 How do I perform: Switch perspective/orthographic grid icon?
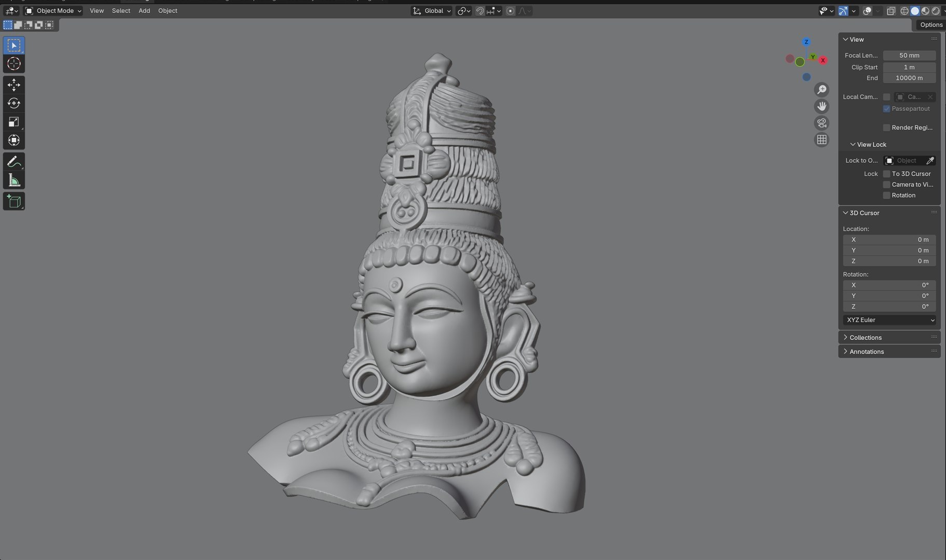[x=821, y=139]
